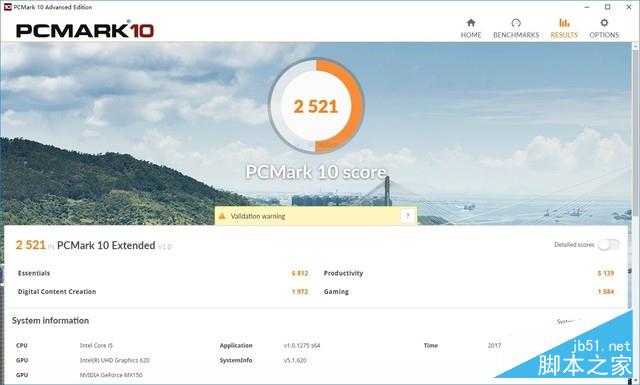
Task: Select the Essentials score row label
Action: click(x=34, y=273)
